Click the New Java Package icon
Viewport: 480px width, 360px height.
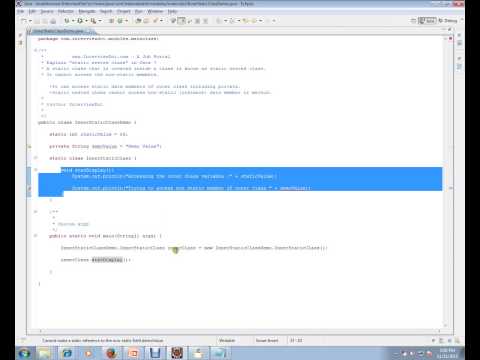[x=111, y=21]
